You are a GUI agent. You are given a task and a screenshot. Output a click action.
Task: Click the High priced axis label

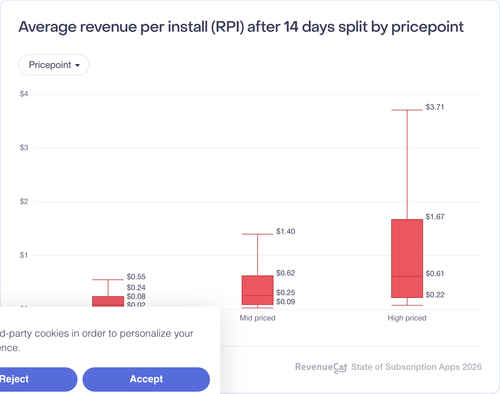coord(407,318)
